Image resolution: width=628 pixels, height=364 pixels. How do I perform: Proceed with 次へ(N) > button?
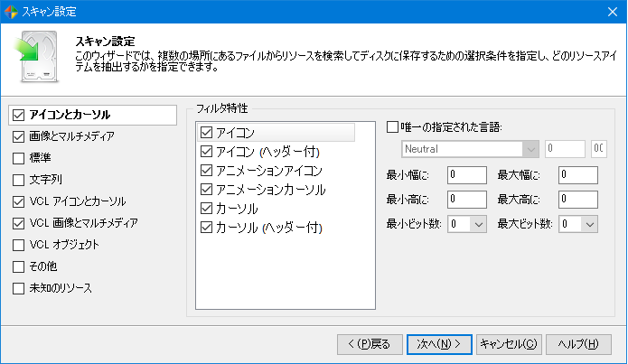click(x=439, y=344)
